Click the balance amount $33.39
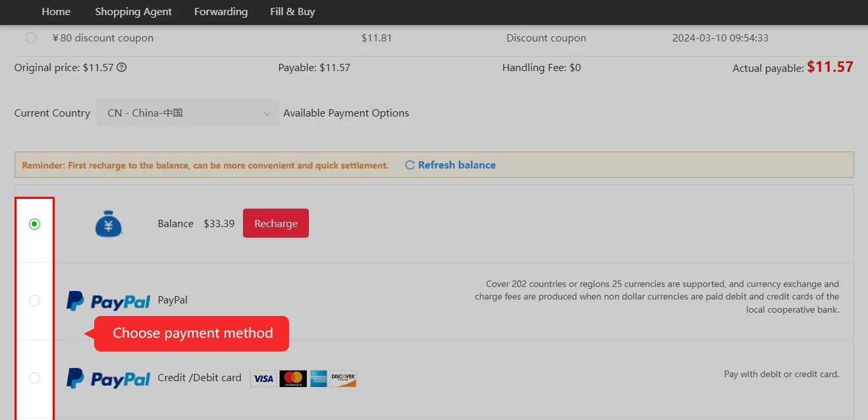 (219, 224)
